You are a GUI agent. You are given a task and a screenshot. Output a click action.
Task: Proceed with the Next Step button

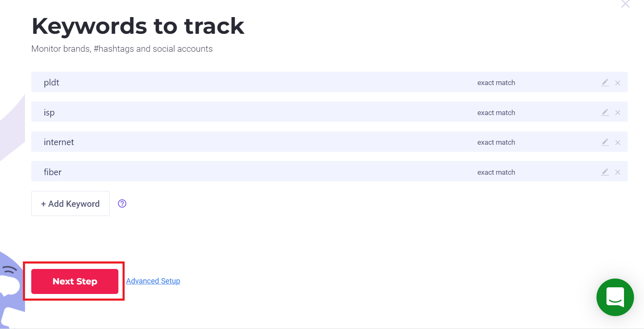[75, 281]
